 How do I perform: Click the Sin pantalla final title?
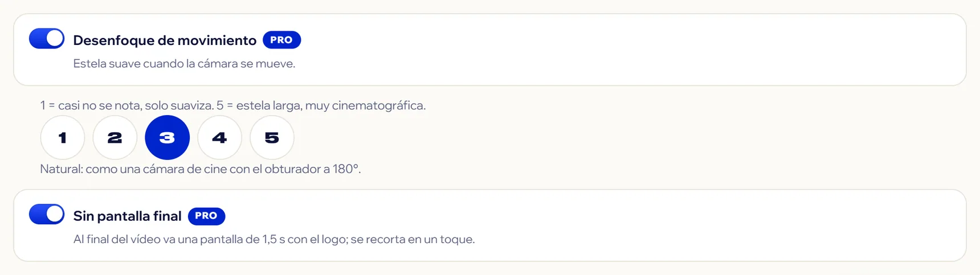point(127,216)
